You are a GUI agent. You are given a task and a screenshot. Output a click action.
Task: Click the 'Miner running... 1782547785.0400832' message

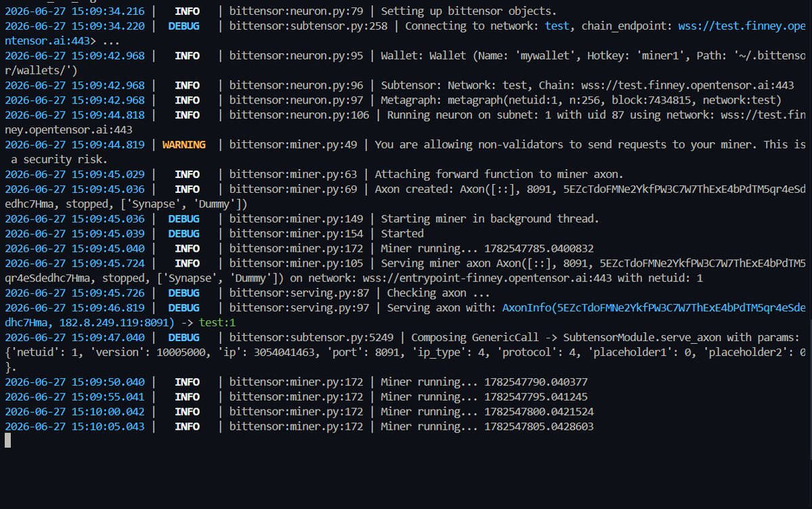pos(487,248)
